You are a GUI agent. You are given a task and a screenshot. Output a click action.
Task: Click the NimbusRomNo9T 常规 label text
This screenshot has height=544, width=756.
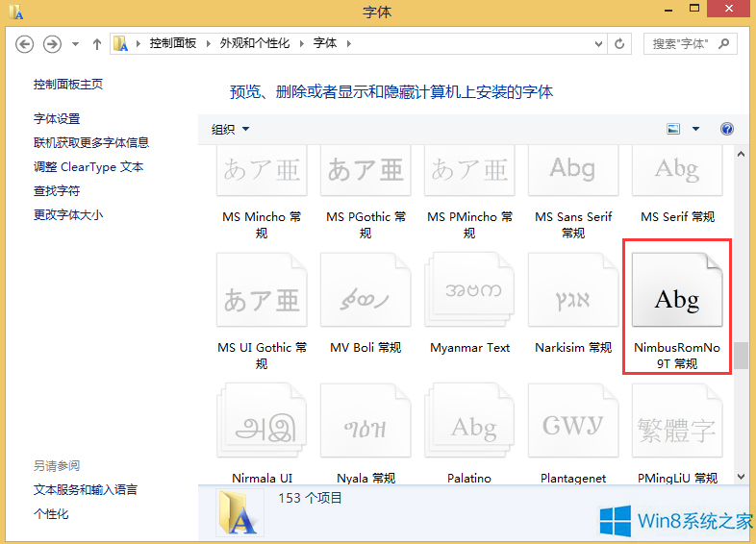[x=677, y=356]
